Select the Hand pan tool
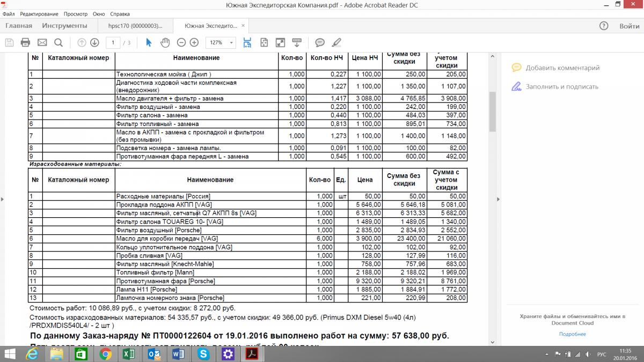The height and width of the screenshot is (362, 644). (x=165, y=42)
